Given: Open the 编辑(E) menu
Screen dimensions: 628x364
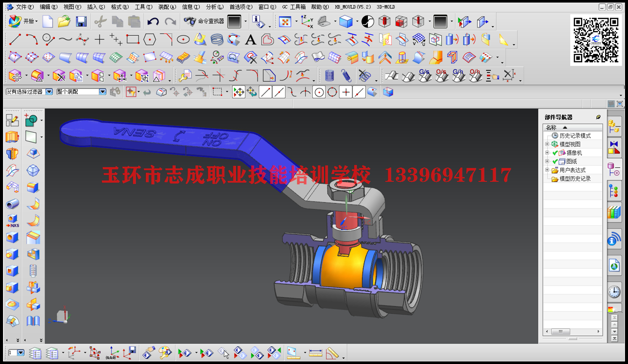Looking at the screenshot, I should (x=48, y=7).
